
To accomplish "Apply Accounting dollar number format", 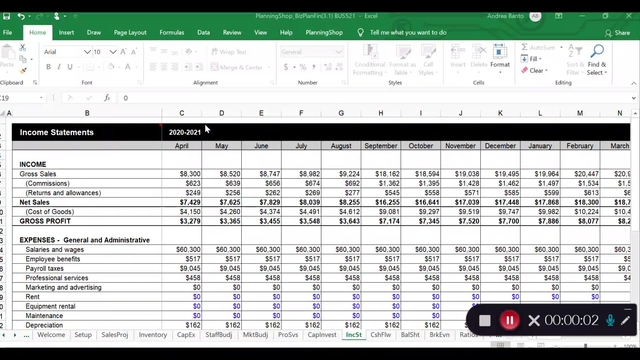I will coord(286,67).
